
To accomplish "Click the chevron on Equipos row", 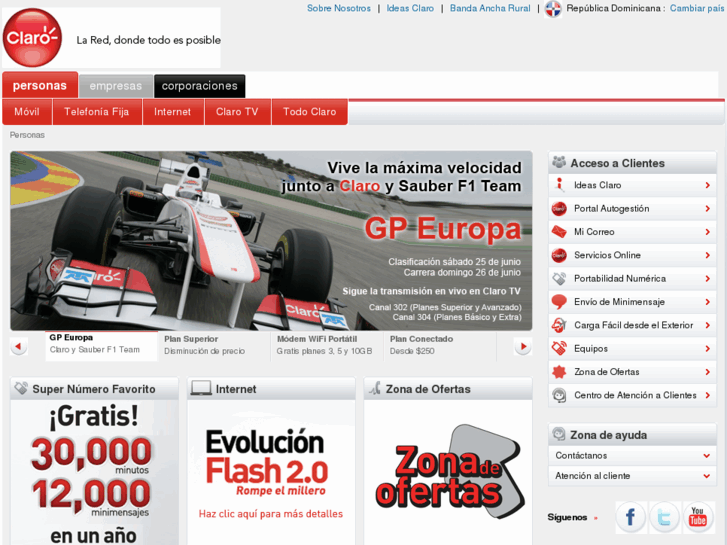I will [x=708, y=348].
